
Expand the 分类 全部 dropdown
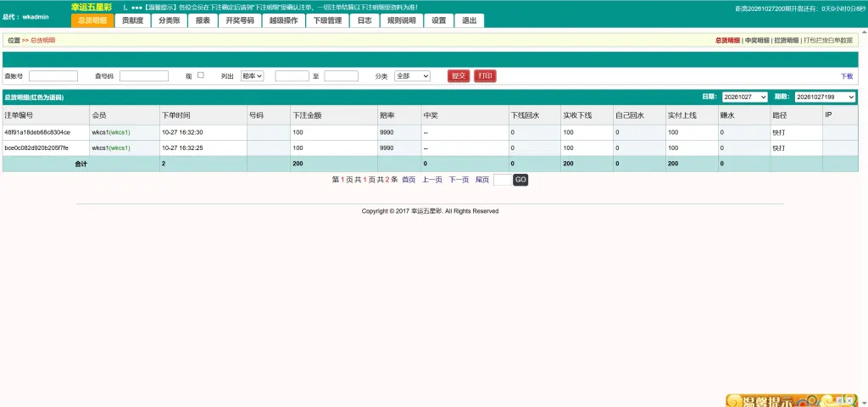point(412,75)
